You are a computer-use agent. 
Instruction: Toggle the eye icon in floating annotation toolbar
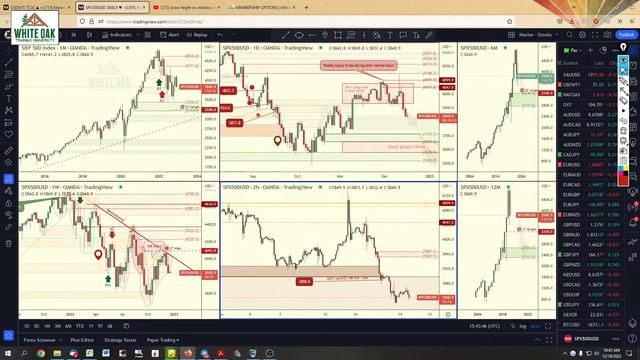click(x=623, y=60)
